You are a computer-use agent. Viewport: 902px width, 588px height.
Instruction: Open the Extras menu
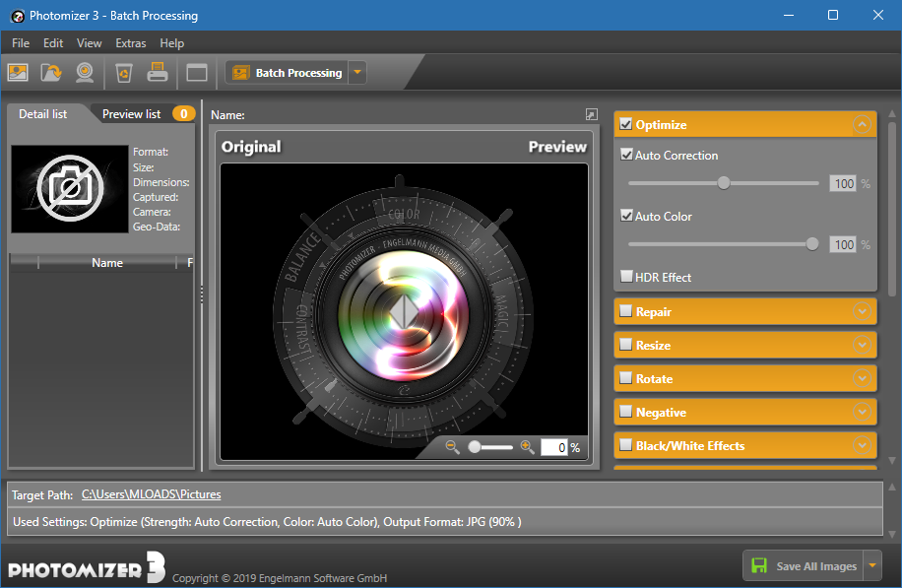click(x=131, y=43)
